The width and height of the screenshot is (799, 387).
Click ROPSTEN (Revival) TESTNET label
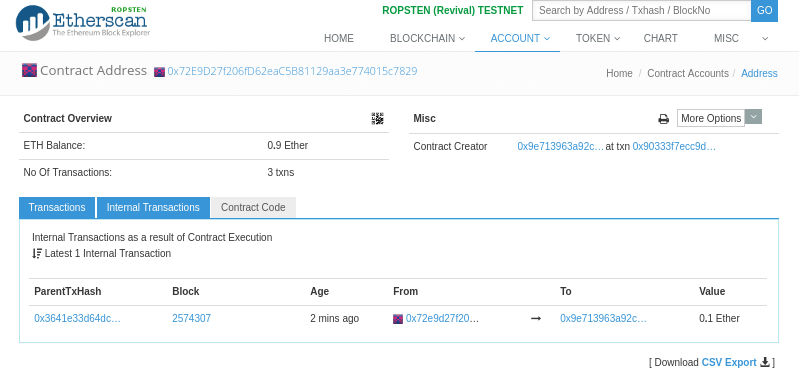coord(452,10)
